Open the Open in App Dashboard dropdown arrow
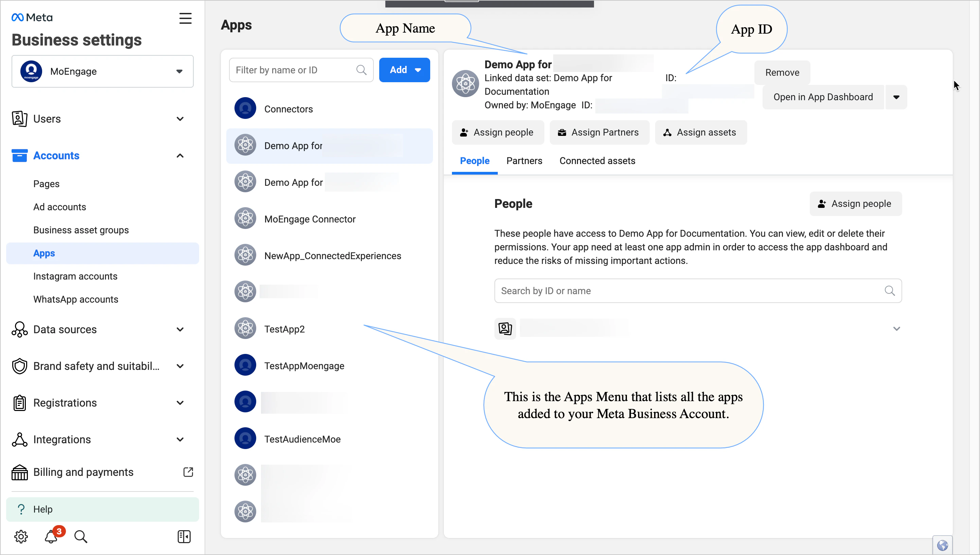This screenshot has height=555, width=980. 896,97
